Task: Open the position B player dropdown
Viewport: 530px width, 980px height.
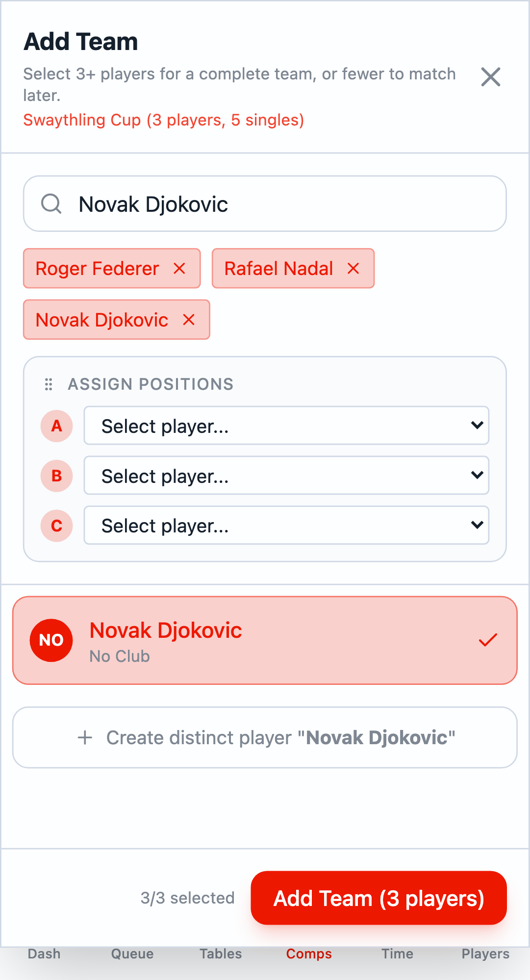Action: (x=286, y=476)
